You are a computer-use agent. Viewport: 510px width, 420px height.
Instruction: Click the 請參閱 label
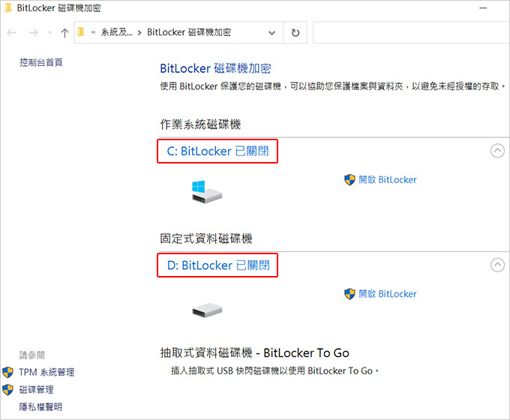tap(31, 355)
